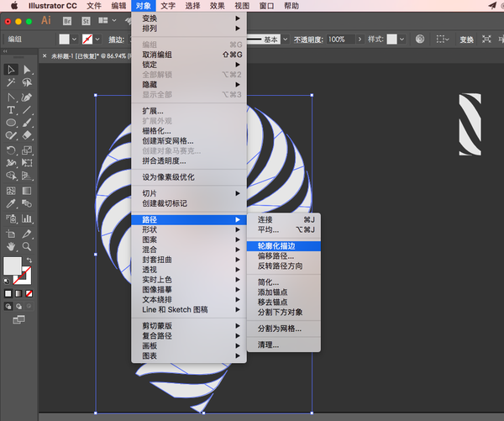Select the Column Graph tool
Viewport: 504px width, 421px height.
pos(27,218)
